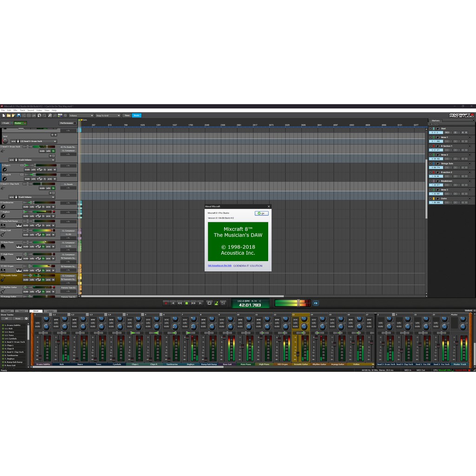The image size is (476, 476).
Task: Toggle the loop mode icon in transport
Action: 209,303
